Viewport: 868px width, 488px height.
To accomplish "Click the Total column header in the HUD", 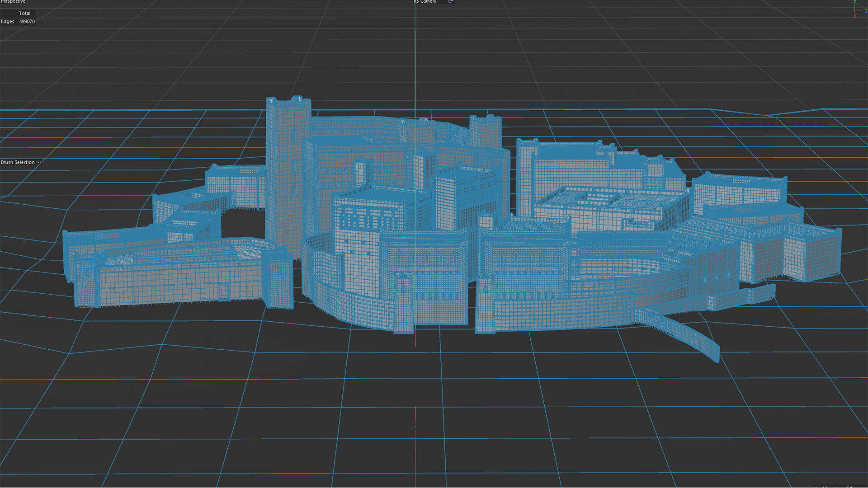I will pyautogui.click(x=25, y=14).
